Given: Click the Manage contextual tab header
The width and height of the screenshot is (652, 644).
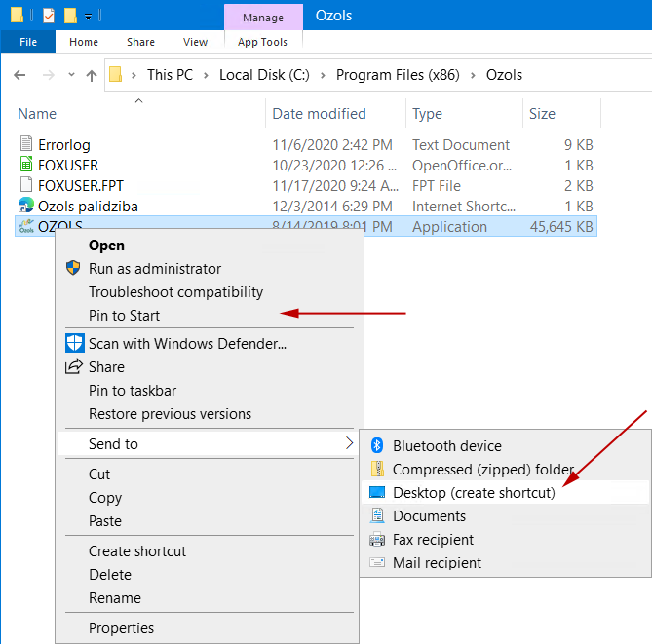Looking at the screenshot, I should tap(263, 18).
